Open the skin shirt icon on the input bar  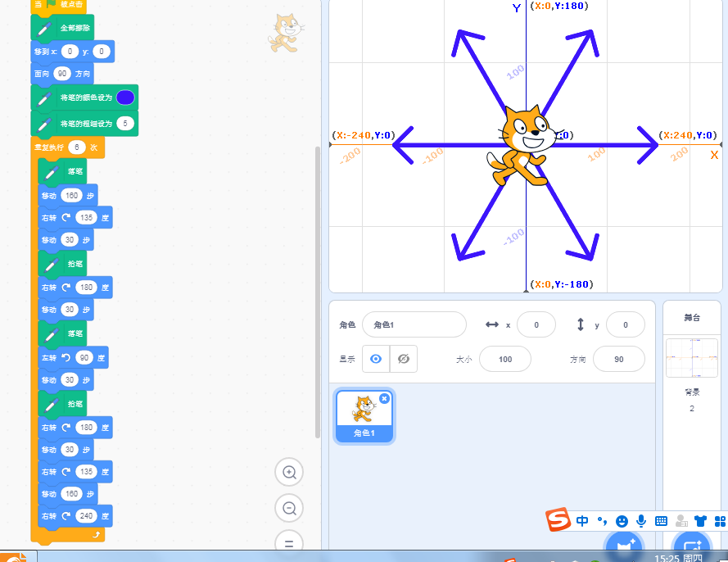701,521
